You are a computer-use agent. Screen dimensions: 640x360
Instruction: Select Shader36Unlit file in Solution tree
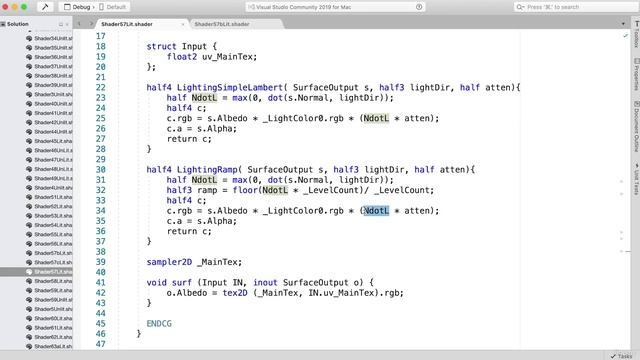point(49,57)
